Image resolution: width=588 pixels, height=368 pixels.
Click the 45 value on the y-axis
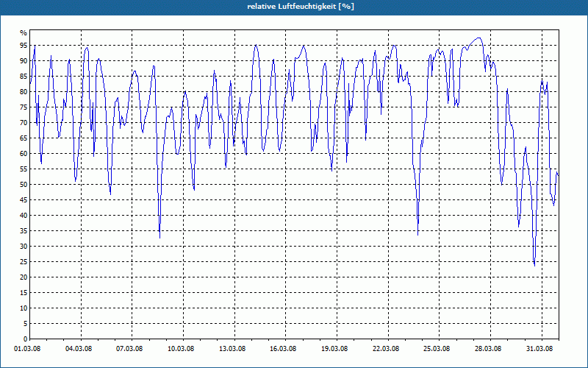point(24,199)
